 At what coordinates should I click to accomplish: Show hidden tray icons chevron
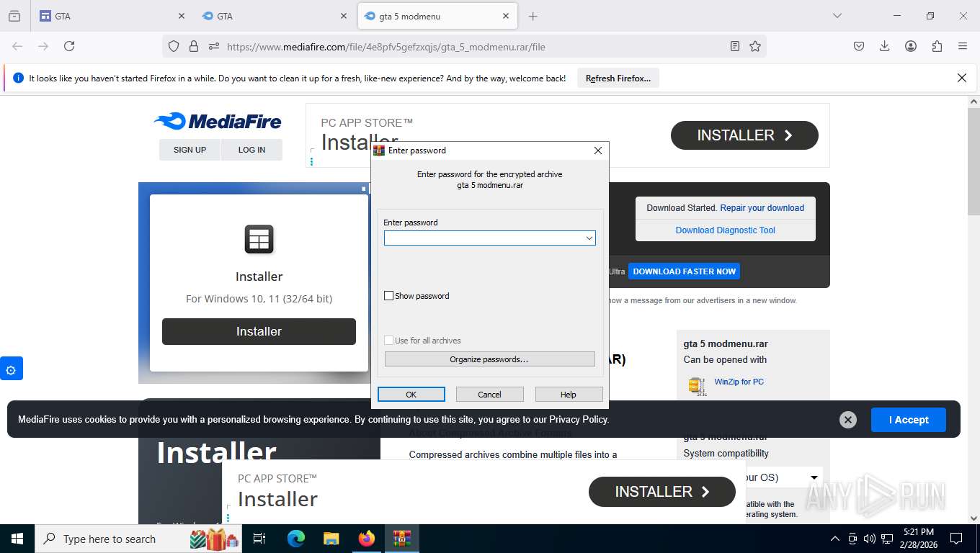pos(835,539)
